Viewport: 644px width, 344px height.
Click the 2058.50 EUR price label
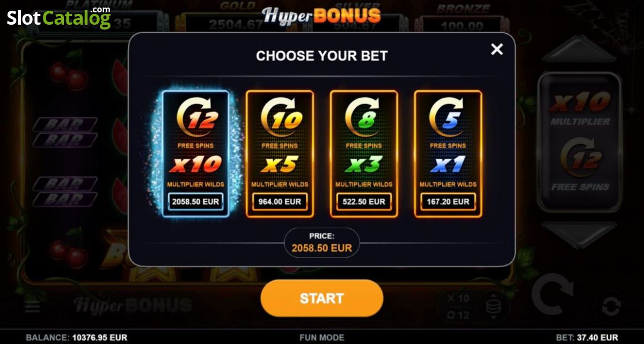coord(196,202)
